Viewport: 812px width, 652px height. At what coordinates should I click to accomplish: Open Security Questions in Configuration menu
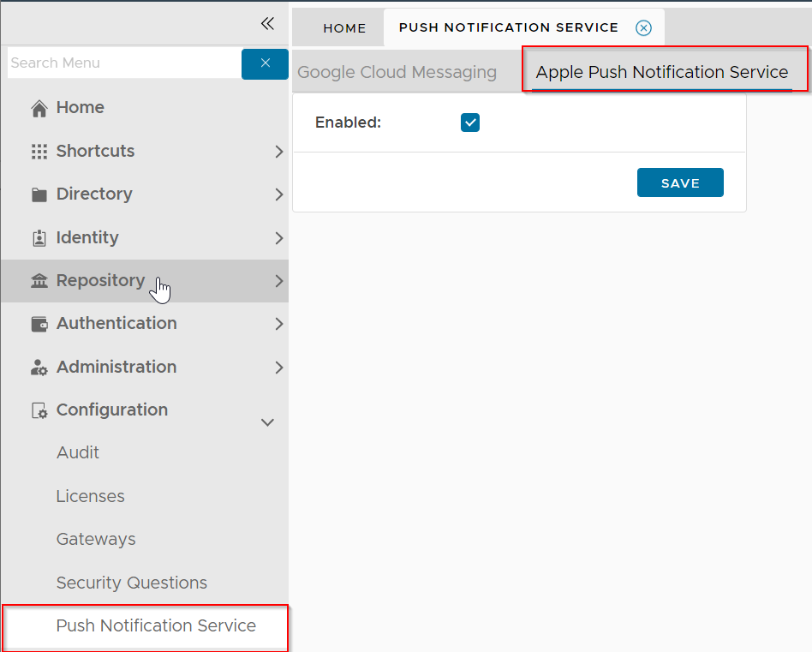pos(131,583)
